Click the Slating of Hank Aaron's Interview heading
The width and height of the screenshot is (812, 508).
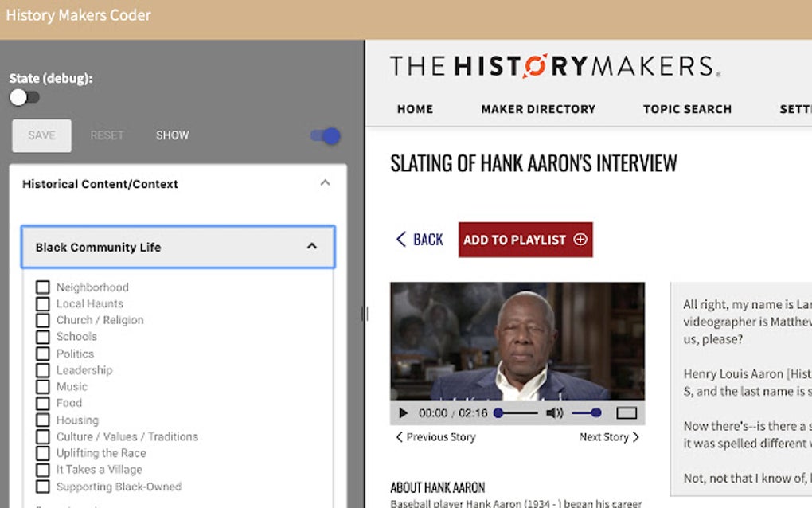[533, 164]
